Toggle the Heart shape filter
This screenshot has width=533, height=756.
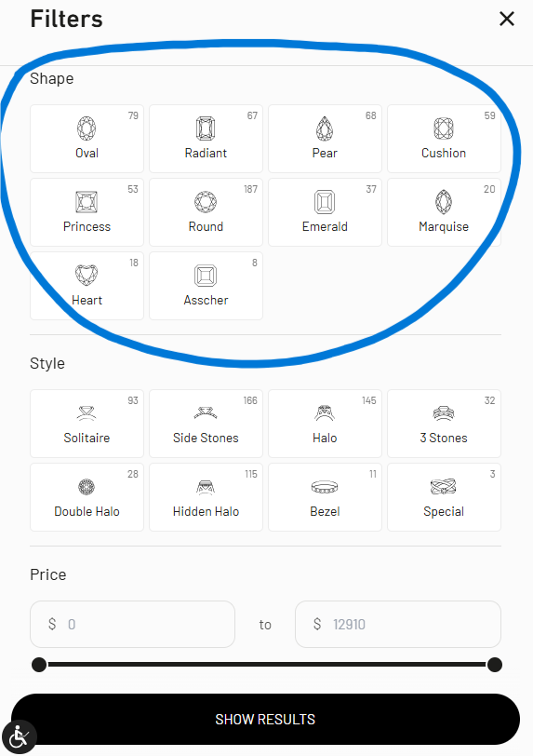87,286
